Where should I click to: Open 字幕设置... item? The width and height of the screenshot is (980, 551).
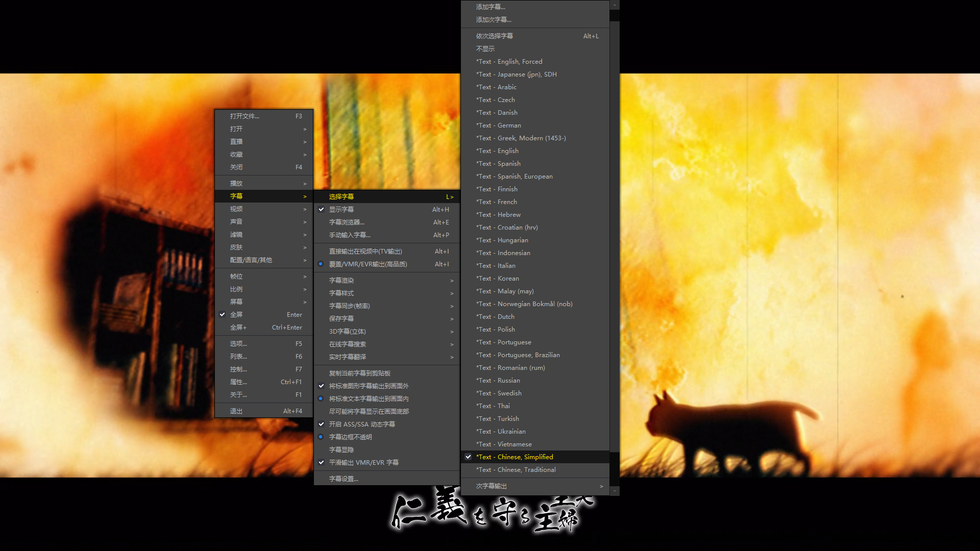pyautogui.click(x=386, y=479)
